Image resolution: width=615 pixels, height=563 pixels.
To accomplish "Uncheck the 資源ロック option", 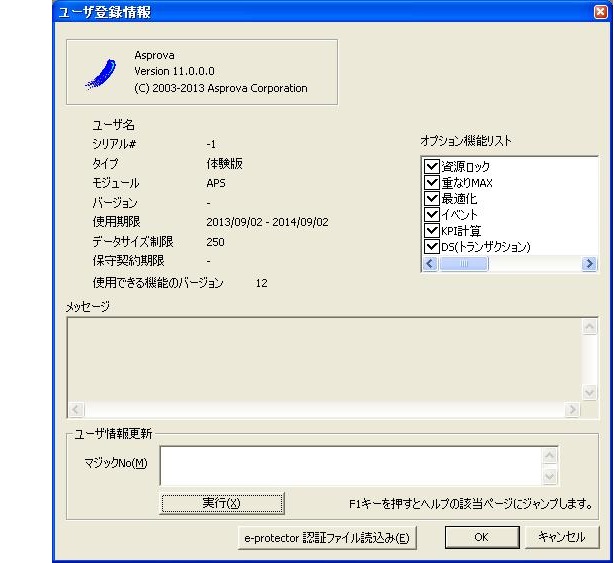I will [431, 166].
